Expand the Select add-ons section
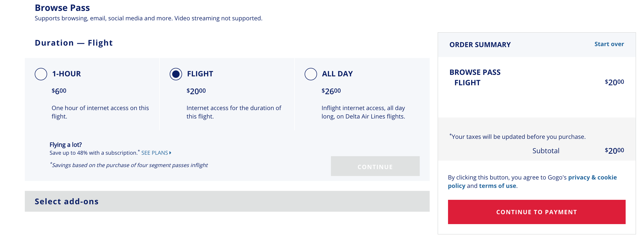 (66, 201)
